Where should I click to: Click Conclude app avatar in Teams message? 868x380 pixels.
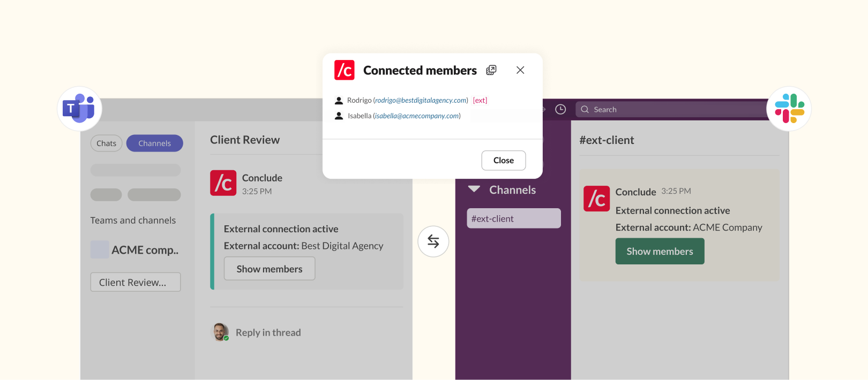(x=223, y=183)
